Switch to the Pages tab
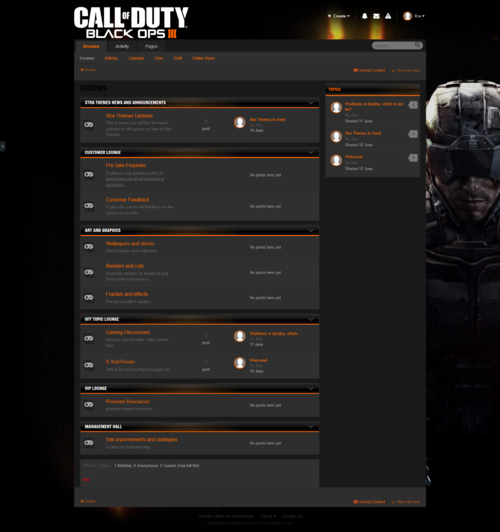Viewport: 500px width, 532px height. 151,46
